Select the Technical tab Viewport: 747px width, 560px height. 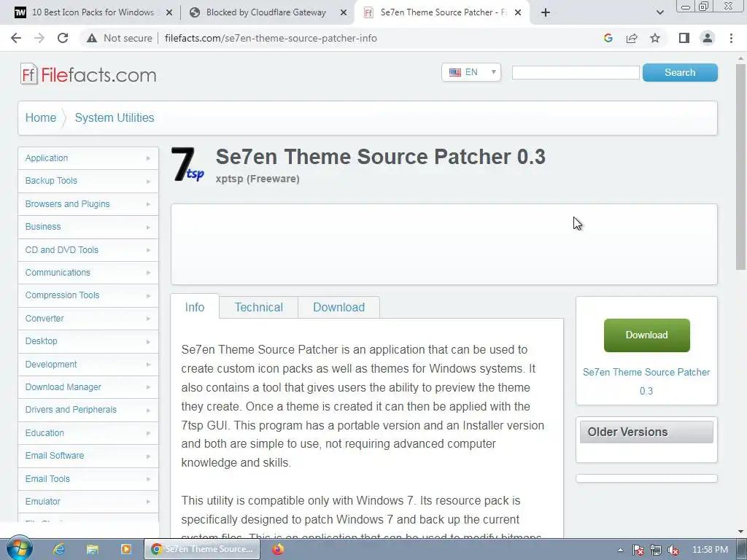(259, 307)
